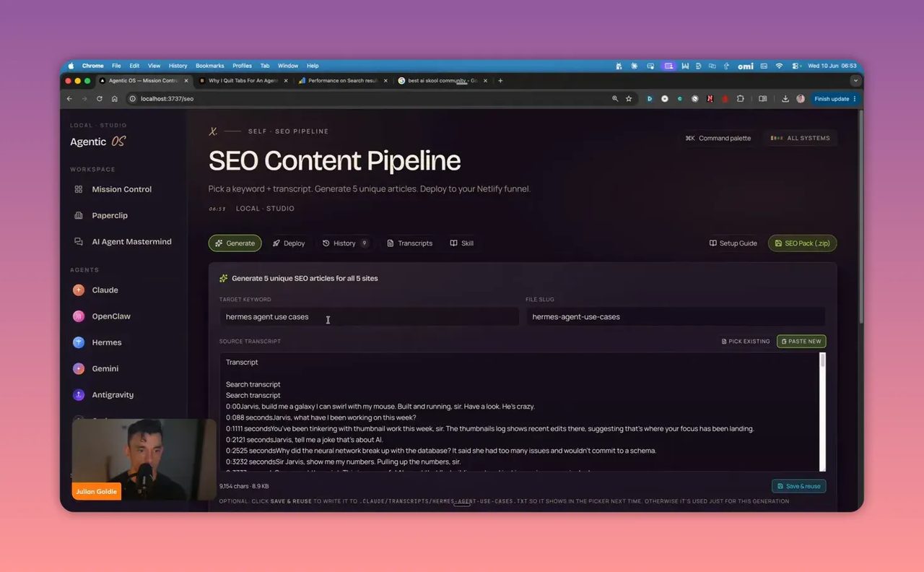Viewport: 924px width, 572px height.
Task: Open the macOS Control Center icon
Action: pyautogui.click(x=796, y=66)
